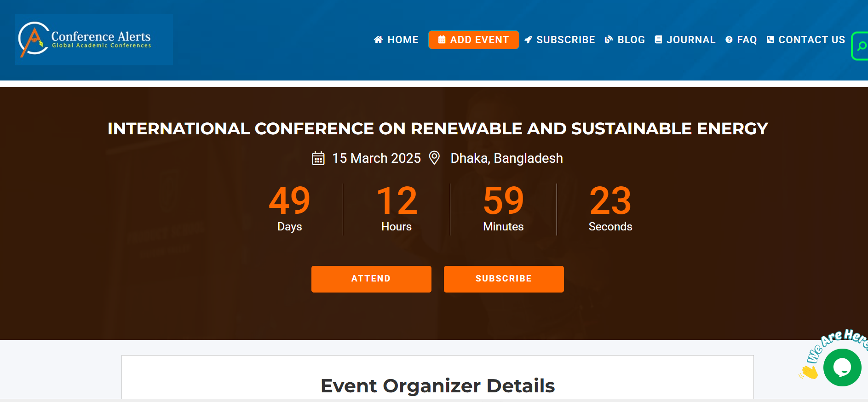Click the blog feed icon

coord(609,40)
